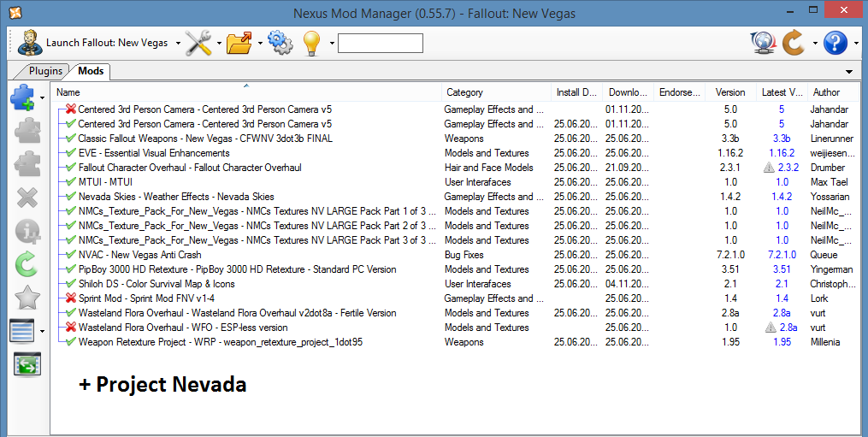Viewport: 868px width, 437px height.
Task: Click warning icon beside version 2.3.2
Action: tap(769, 168)
